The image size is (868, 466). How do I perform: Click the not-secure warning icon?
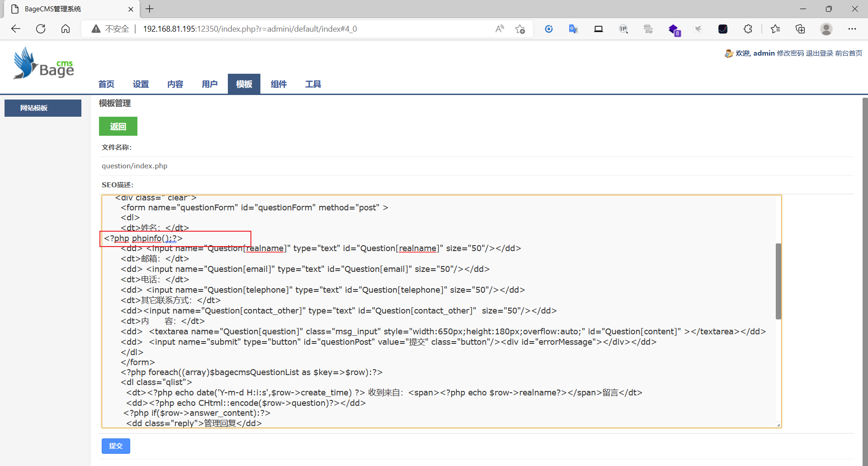(x=96, y=29)
